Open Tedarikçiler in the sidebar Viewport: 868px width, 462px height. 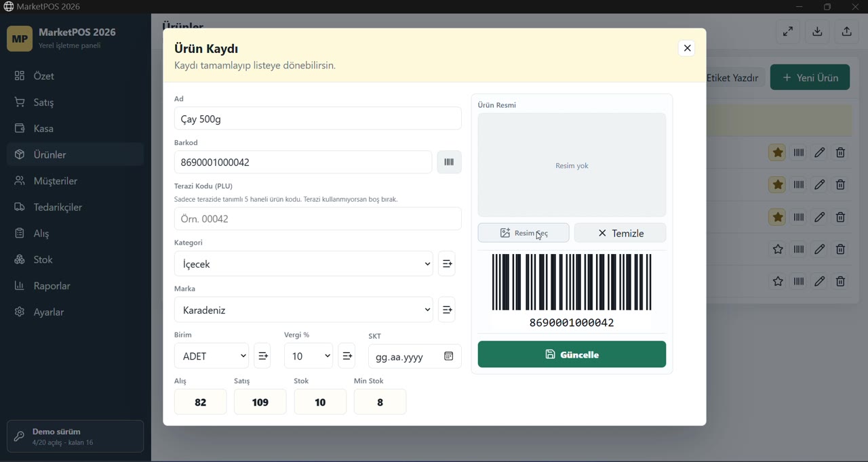(75, 207)
